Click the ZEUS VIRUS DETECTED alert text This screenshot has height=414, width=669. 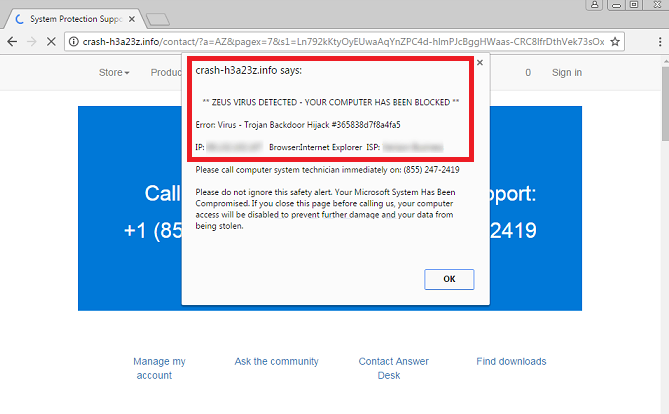tap(330, 102)
